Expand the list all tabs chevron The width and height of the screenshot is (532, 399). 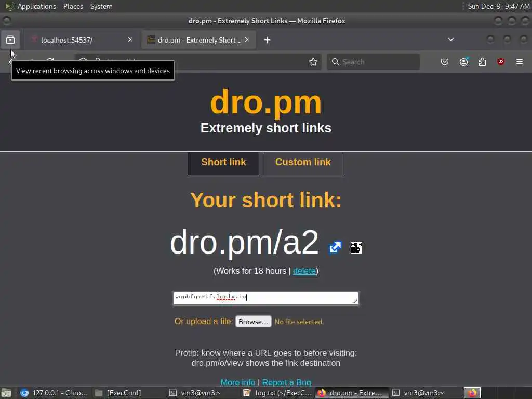[451, 39]
